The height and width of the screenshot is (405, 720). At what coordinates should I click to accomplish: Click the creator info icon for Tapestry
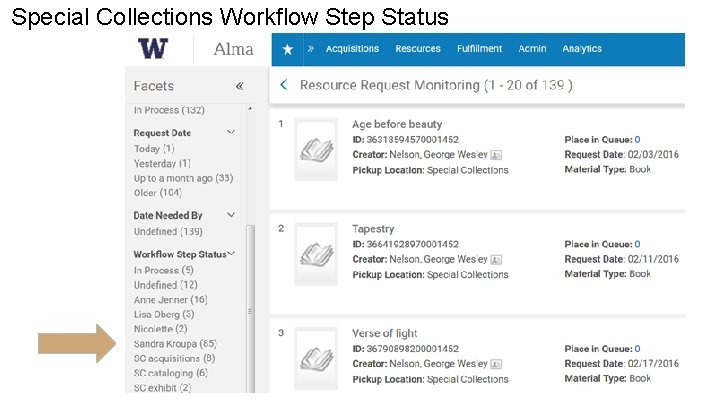[496, 260]
